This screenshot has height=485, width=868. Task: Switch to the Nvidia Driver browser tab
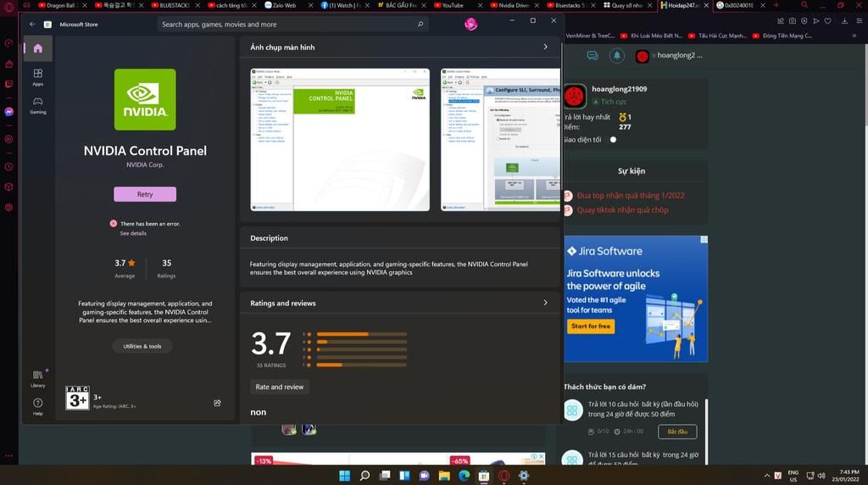click(x=511, y=6)
